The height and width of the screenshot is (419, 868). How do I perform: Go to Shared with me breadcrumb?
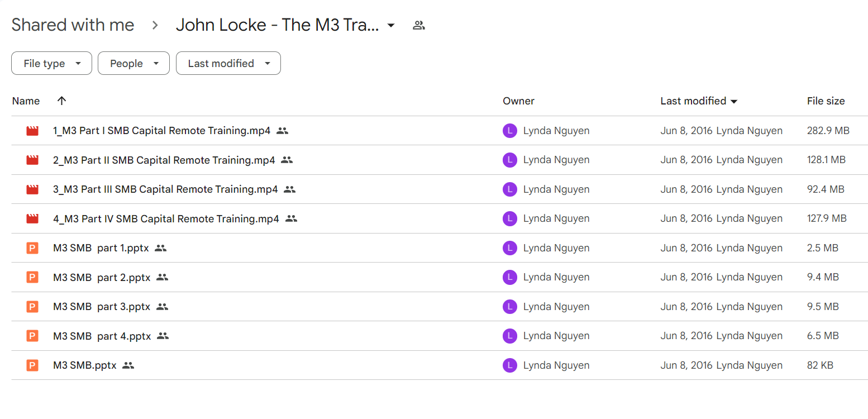coord(73,25)
